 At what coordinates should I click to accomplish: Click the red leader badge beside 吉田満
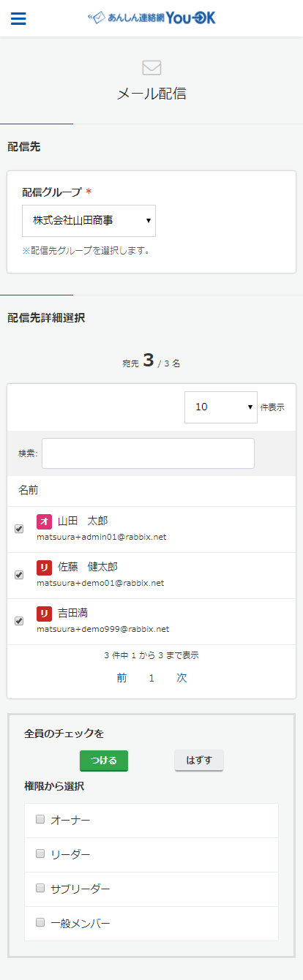click(x=44, y=613)
